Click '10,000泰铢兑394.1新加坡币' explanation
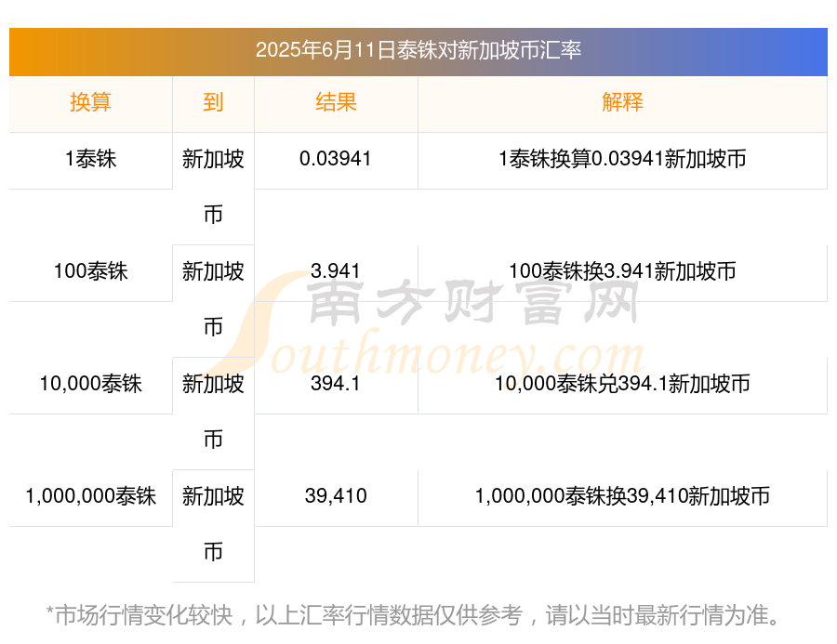The image size is (837, 644). pyautogui.click(x=622, y=384)
